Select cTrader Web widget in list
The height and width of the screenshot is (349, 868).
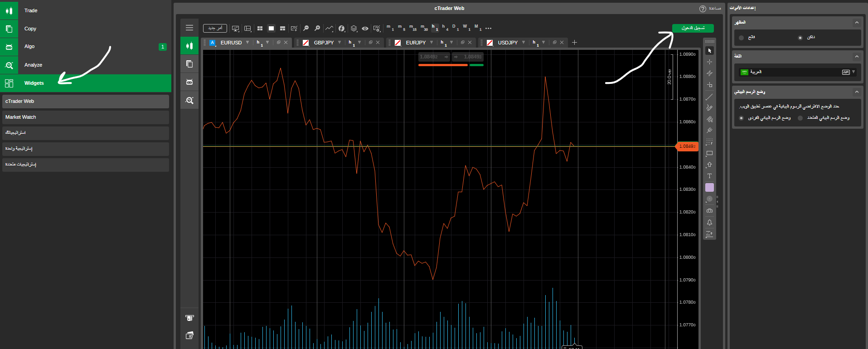pyautogui.click(x=86, y=101)
